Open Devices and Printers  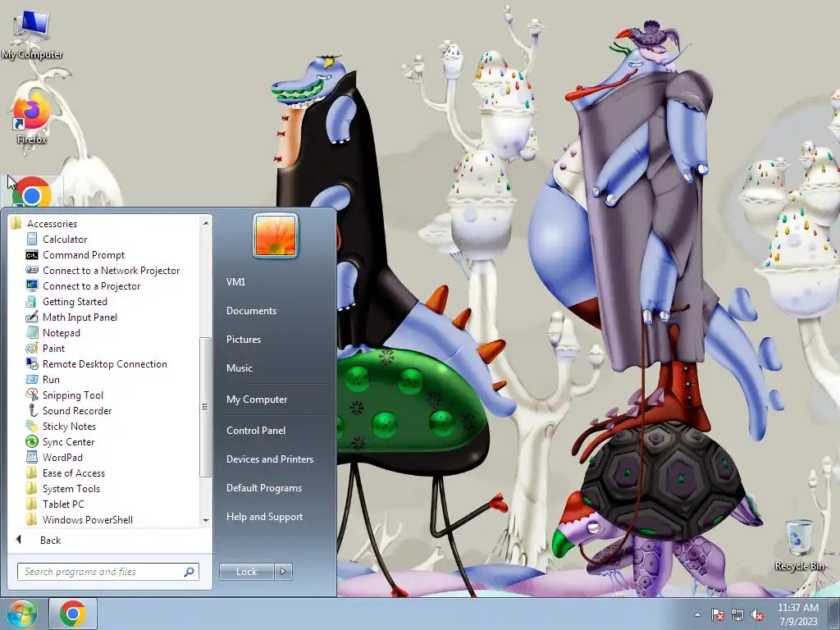269,459
